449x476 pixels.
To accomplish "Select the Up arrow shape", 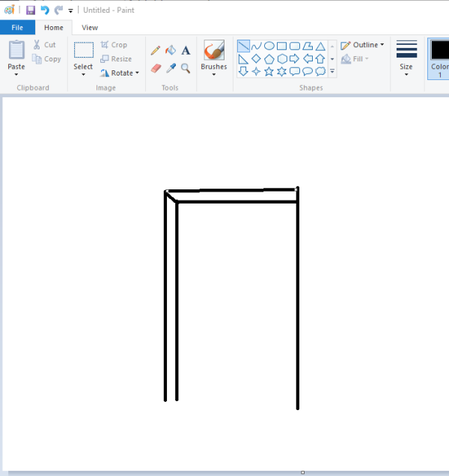I will tap(320, 59).
